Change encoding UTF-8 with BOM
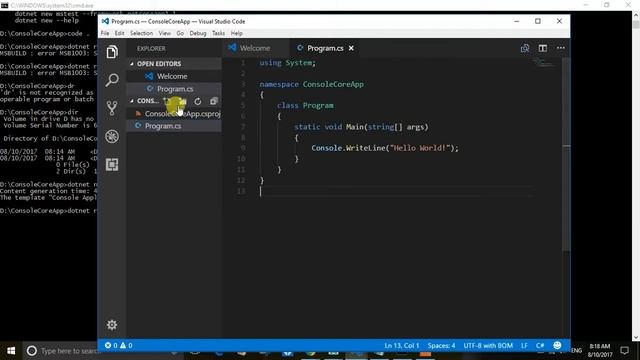The width and height of the screenshot is (640, 360). pyautogui.click(x=488, y=345)
